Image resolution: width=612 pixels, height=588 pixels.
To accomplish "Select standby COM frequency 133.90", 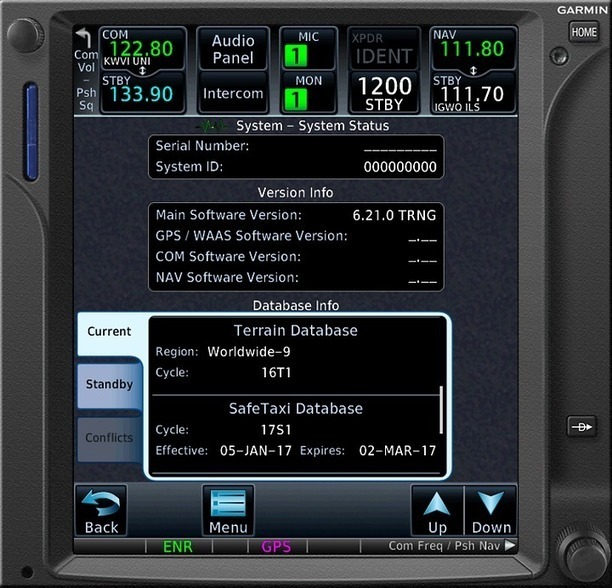I will (142, 94).
